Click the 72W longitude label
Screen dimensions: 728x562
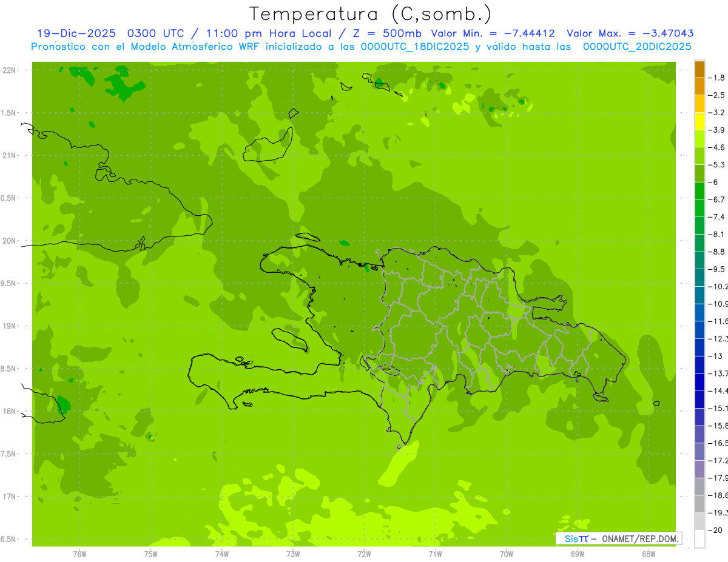pyautogui.click(x=364, y=554)
